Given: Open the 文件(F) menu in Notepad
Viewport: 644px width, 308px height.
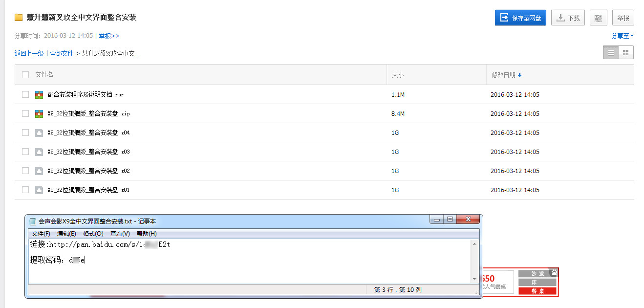Looking at the screenshot, I should [x=41, y=234].
